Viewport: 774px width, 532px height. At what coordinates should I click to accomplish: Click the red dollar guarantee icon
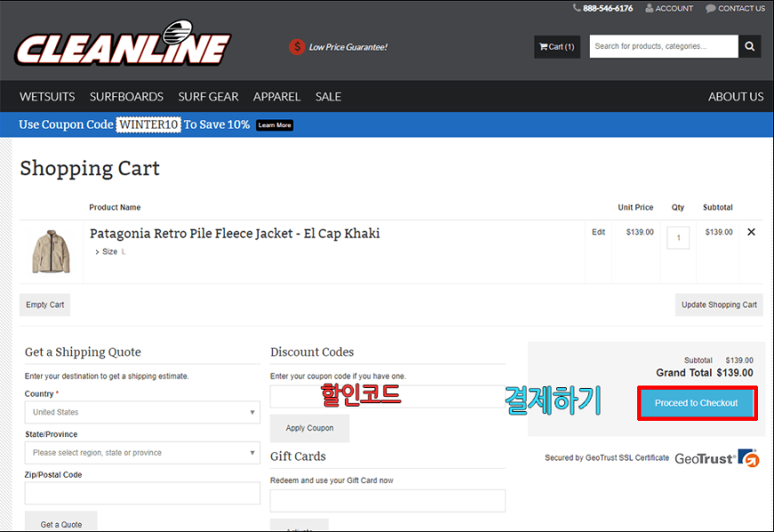(296, 47)
